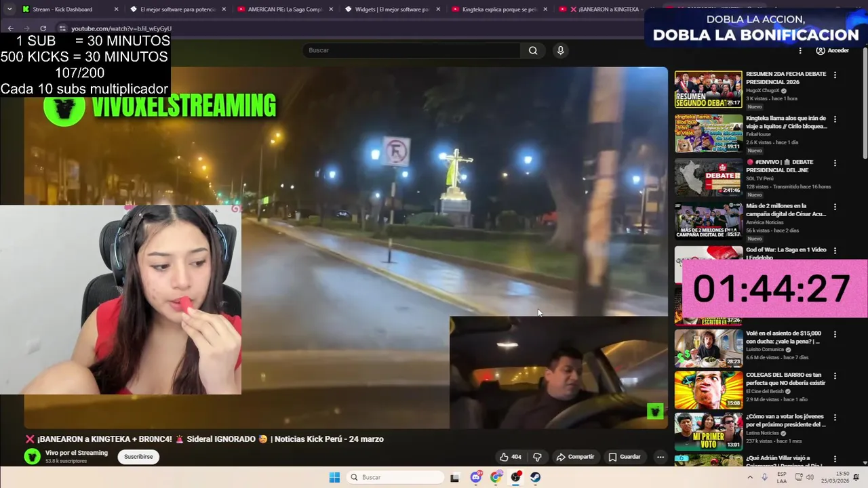Close the Kingteka explica tab
Viewport: 868px width, 488px height.
(x=546, y=9)
